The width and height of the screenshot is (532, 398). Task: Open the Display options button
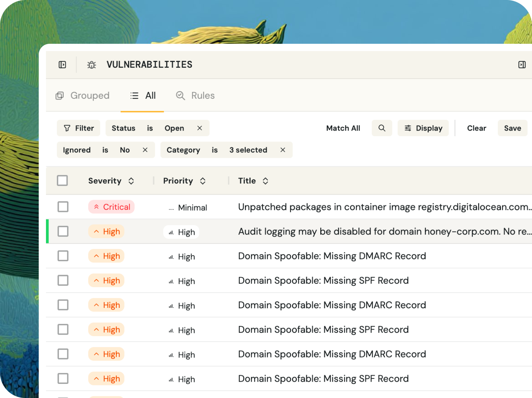click(x=423, y=128)
